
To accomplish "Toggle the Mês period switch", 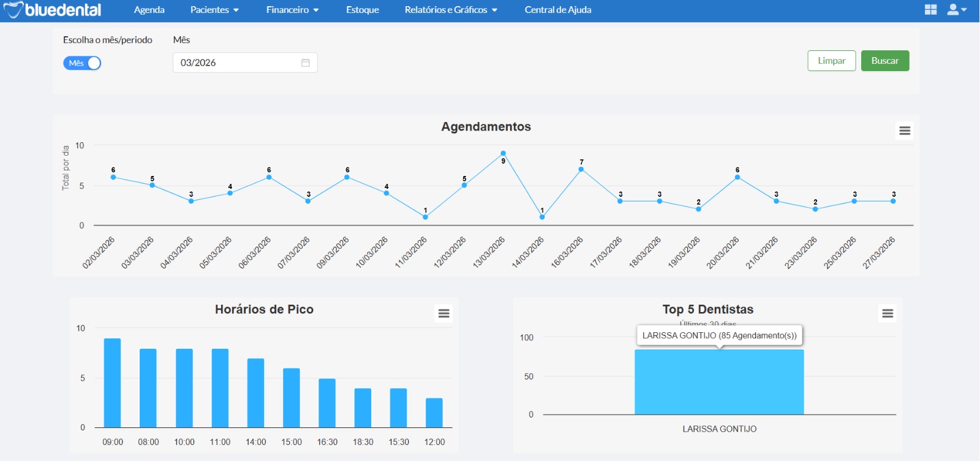I will [82, 63].
